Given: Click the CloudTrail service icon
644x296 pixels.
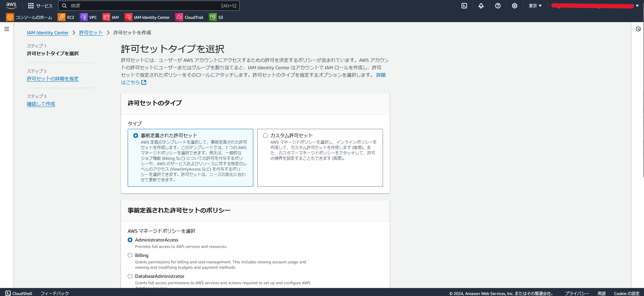Looking at the screenshot, I should click(x=179, y=17).
